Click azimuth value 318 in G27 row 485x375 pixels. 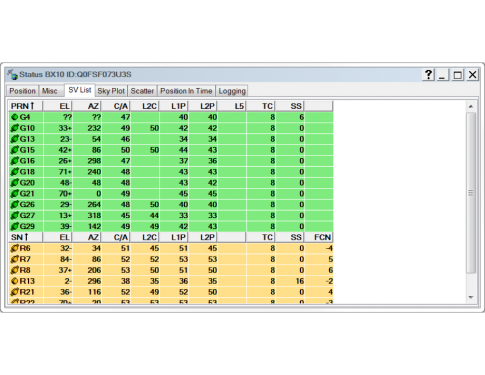(x=94, y=215)
